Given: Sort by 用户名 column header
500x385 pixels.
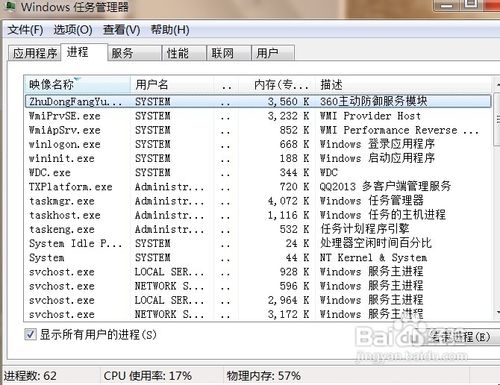Looking at the screenshot, I should click(172, 85).
